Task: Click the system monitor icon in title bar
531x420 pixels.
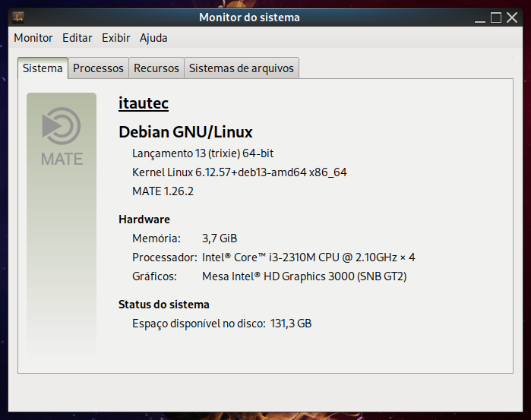Action: point(18,17)
